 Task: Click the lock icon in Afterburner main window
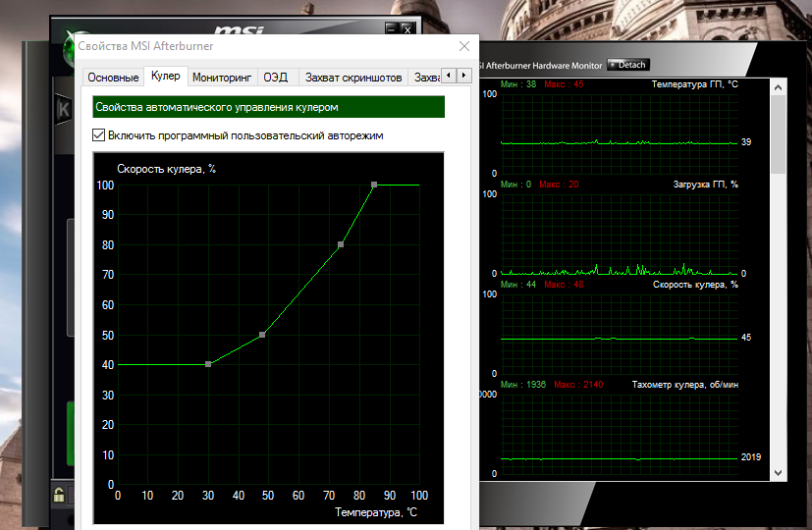(x=59, y=495)
